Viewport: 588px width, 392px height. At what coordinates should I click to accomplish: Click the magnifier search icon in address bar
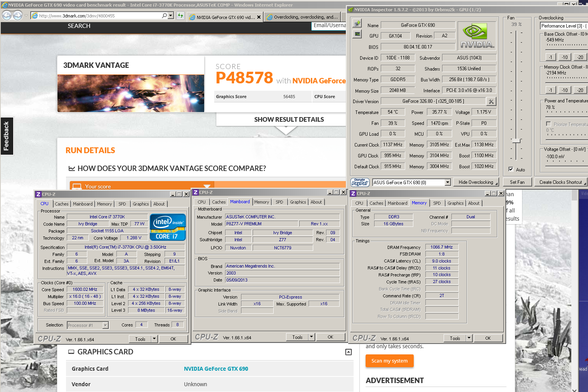tap(165, 16)
